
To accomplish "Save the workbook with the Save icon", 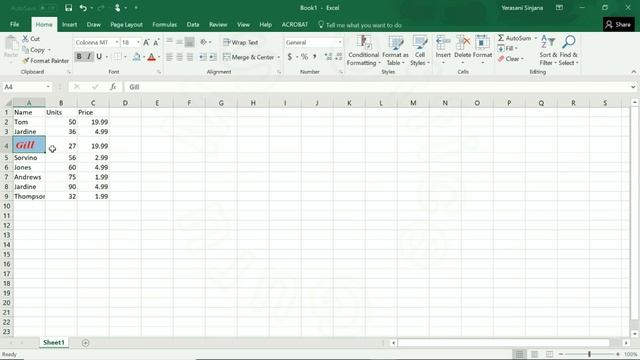I will click(x=69, y=8).
